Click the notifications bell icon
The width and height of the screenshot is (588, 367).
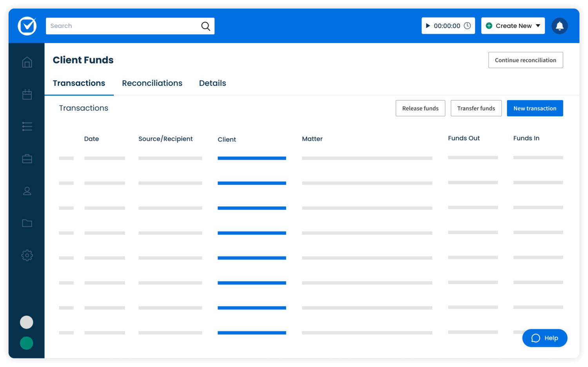pyautogui.click(x=559, y=26)
